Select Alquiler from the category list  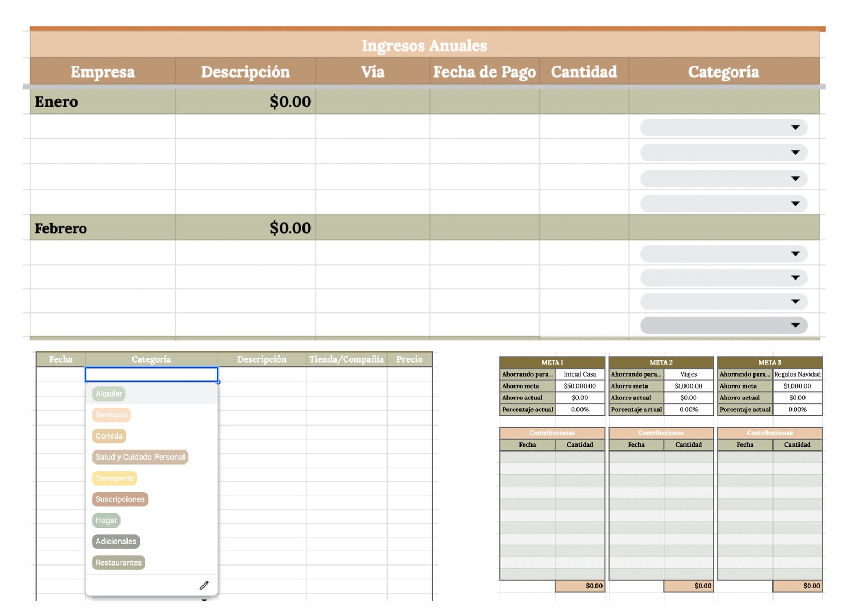tap(109, 393)
